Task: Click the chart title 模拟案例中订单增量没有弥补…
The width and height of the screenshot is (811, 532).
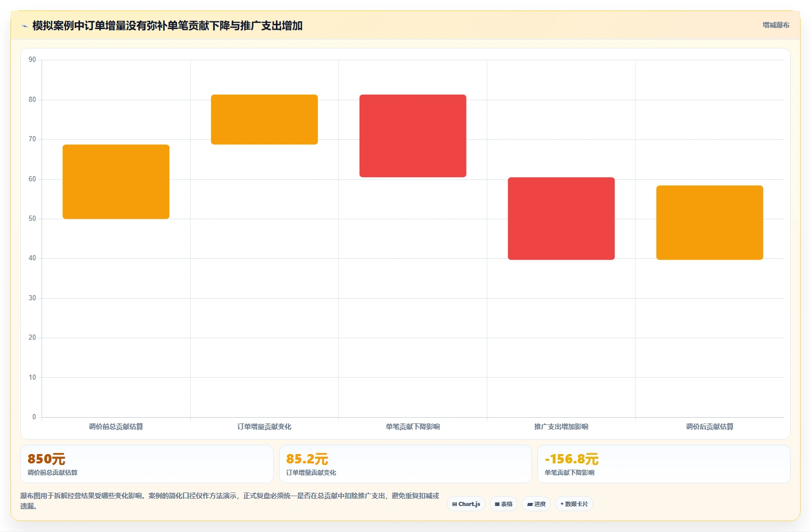Action: [167, 25]
